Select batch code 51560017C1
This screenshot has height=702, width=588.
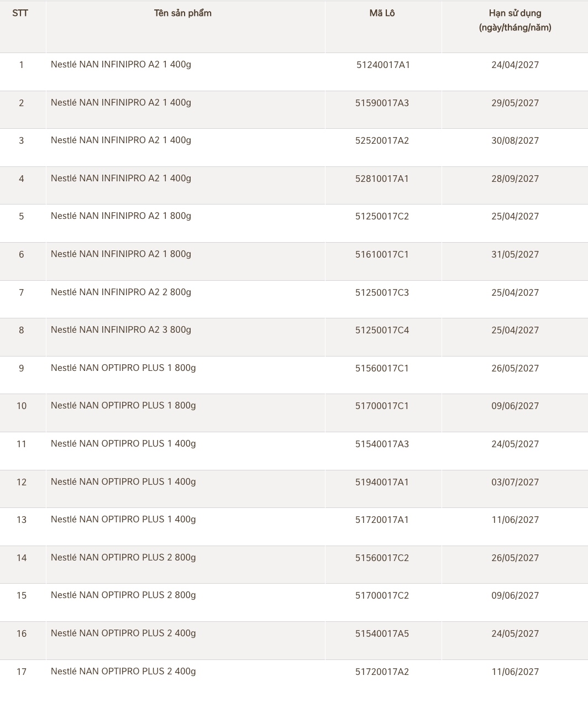(382, 369)
